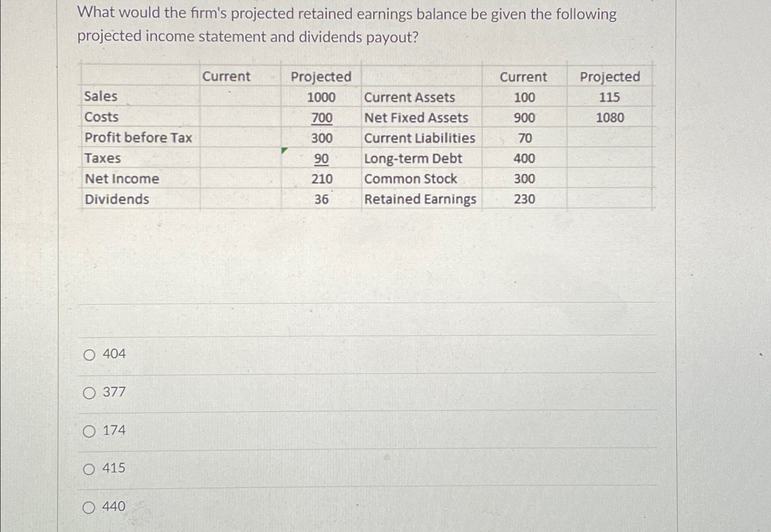Click the Current column header
Viewport: 771px width, 532px height.
click(227, 76)
